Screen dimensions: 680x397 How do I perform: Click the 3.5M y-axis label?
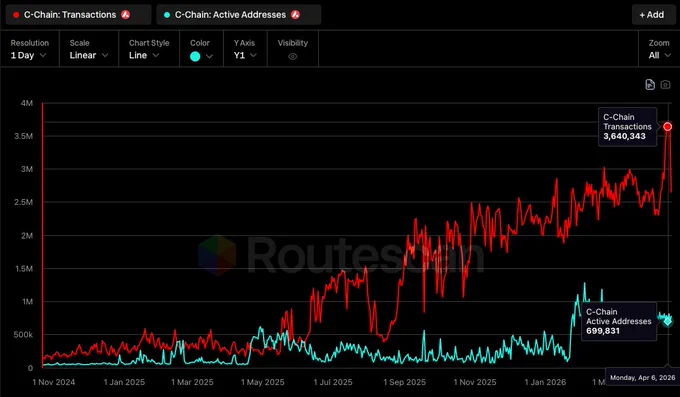point(23,136)
